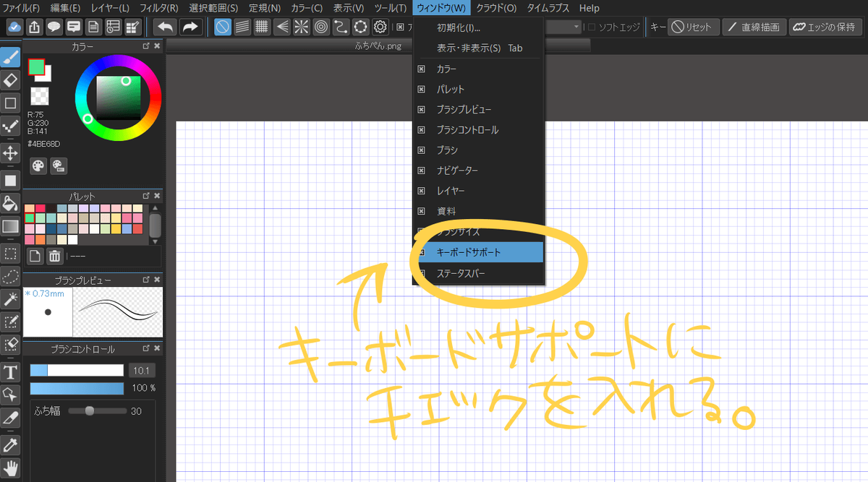The image size is (868, 482).
Task: Check the ソフトエッジ checkbox
Action: point(591,27)
